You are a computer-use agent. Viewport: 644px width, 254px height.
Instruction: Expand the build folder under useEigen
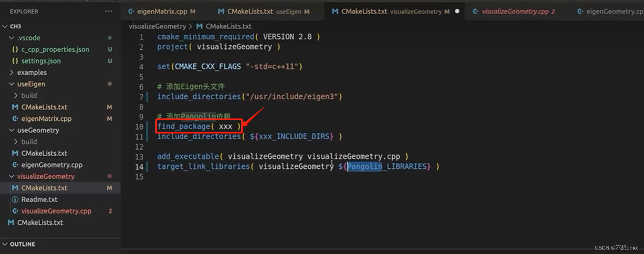16,95
